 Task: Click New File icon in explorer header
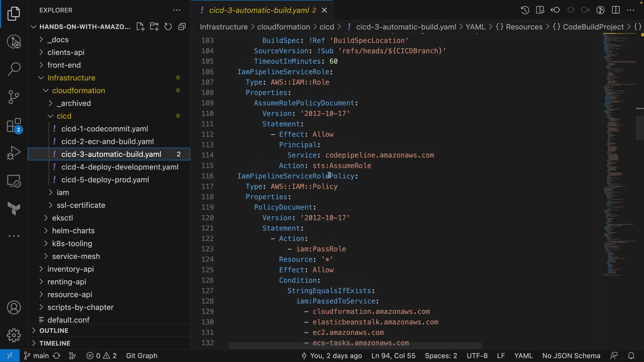point(141,27)
